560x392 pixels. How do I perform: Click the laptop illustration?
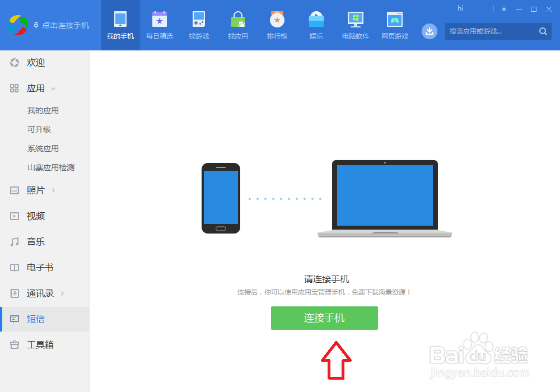[x=385, y=199]
